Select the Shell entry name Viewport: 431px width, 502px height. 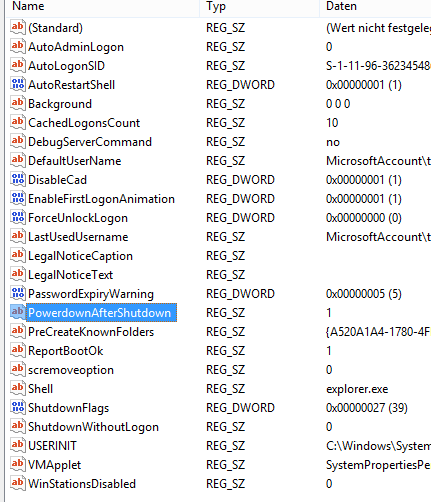41,389
